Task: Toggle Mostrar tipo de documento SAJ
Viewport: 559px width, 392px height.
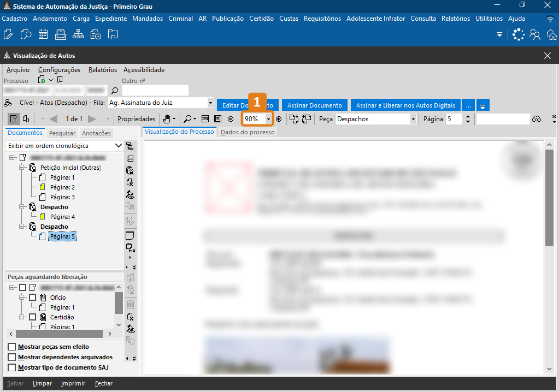Action: pyautogui.click(x=12, y=367)
